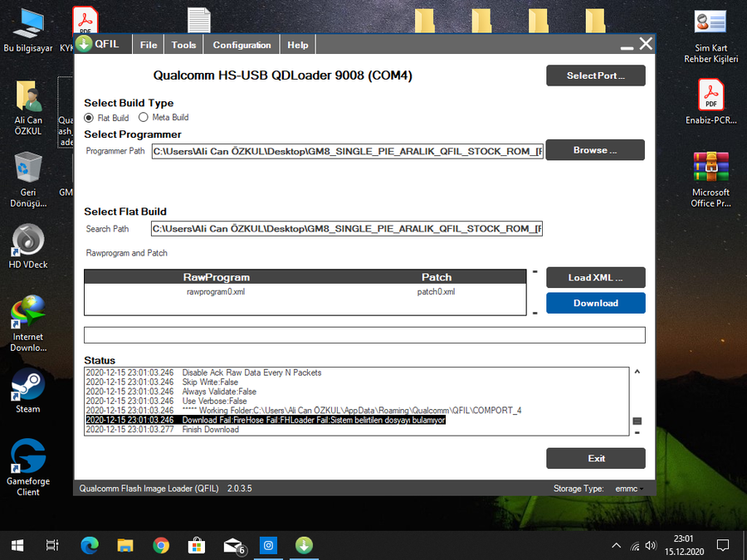This screenshot has height=560, width=747.
Task: Click the SelectPort button
Action: pos(595,75)
